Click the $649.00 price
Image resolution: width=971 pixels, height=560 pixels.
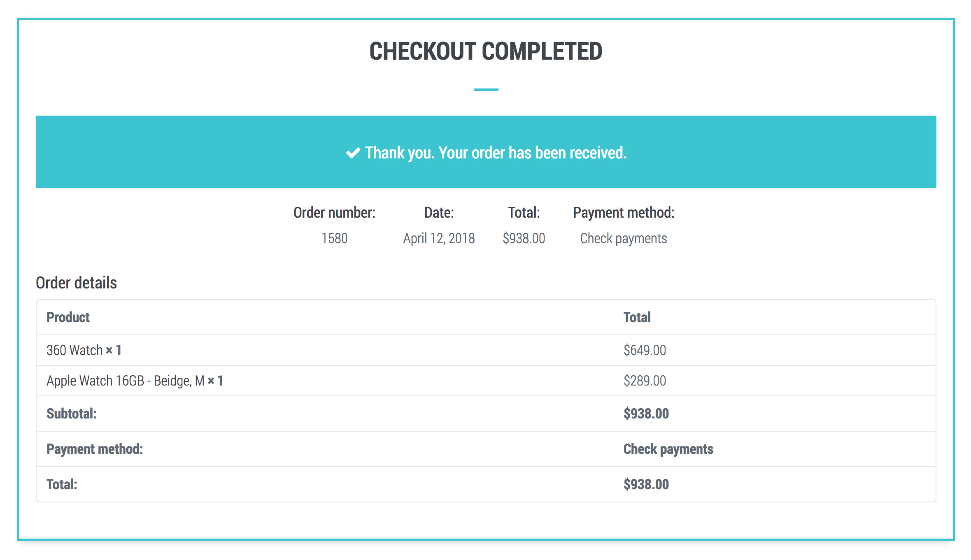click(645, 350)
